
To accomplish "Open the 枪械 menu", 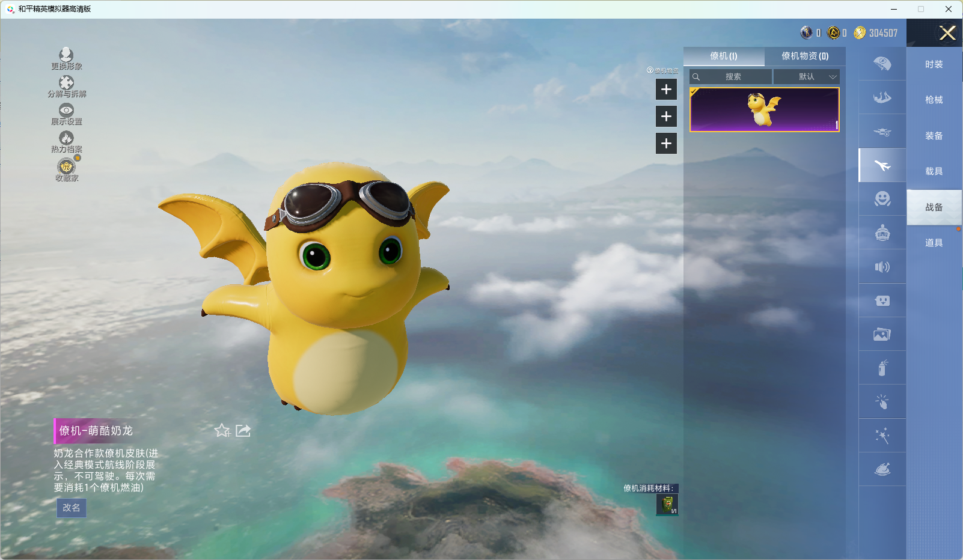I will tap(934, 100).
